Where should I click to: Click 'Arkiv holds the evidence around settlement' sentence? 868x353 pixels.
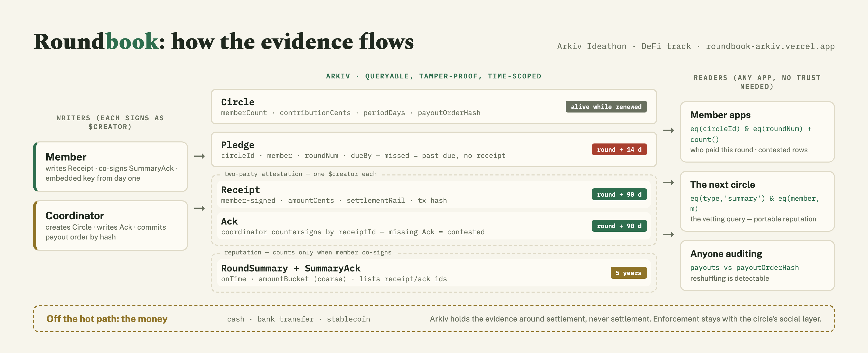[x=625, y=319]
